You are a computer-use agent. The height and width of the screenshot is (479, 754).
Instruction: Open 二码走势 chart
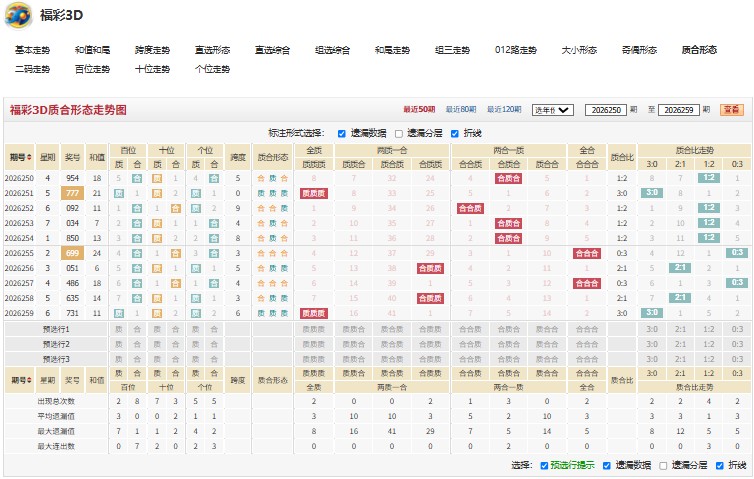click(x=32, y=69)
